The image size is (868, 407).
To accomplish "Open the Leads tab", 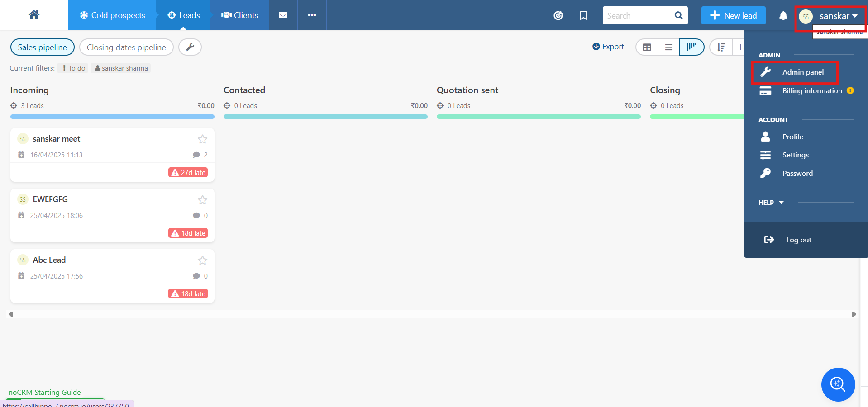I will (x=183, y=15).
